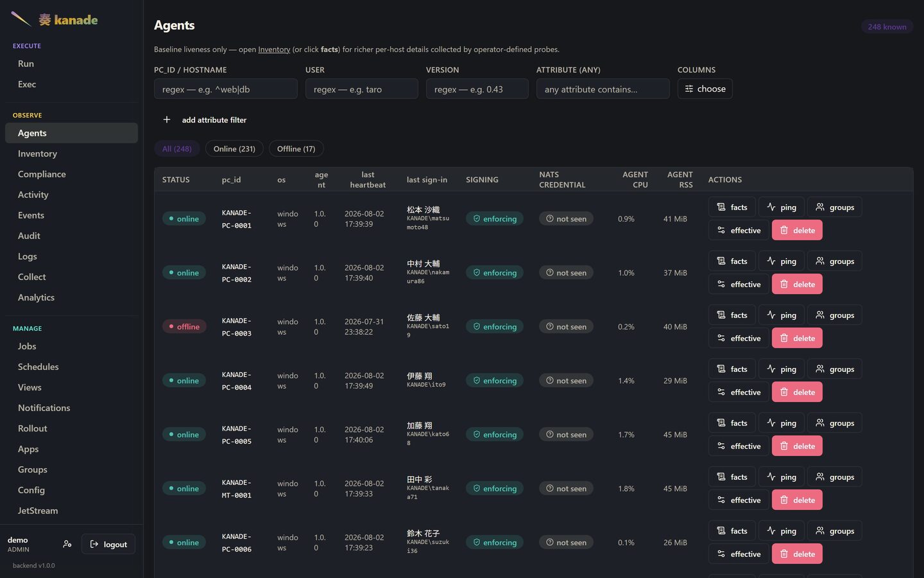Open groups for KANADE-PC-0003
This screenshot has width=924, height=578.
[835, 315]
